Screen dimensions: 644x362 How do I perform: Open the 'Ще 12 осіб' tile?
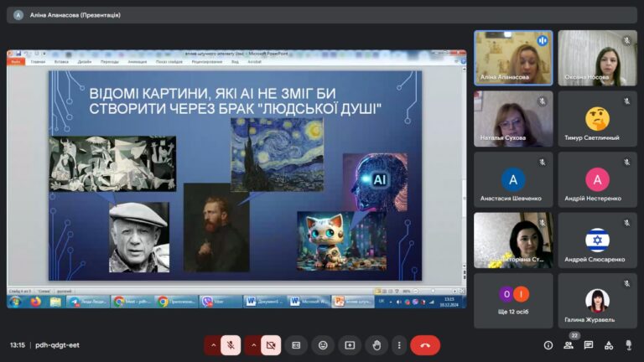coord(513,301)
